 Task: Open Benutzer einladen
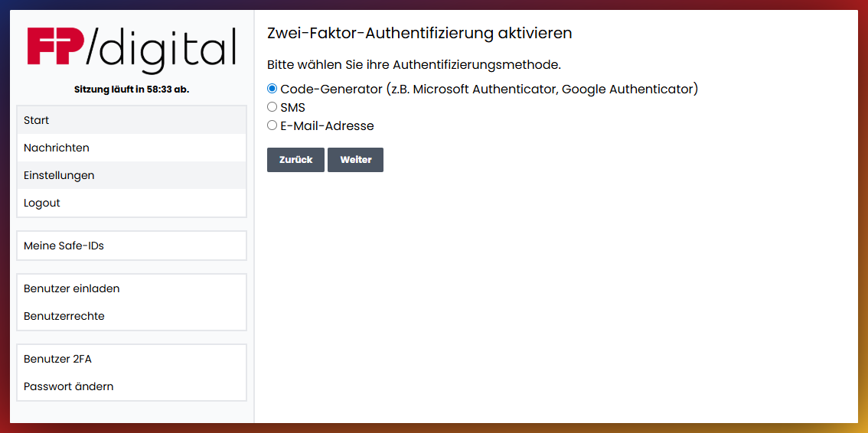[132, 288]
